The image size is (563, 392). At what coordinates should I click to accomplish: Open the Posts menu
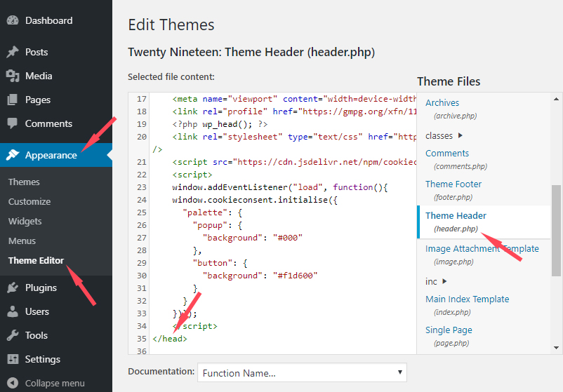tap(37, 52)
